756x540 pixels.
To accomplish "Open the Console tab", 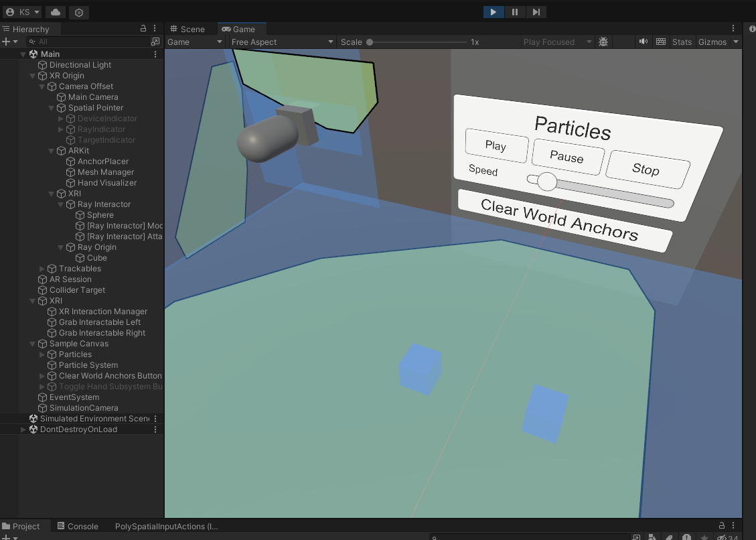I will 78,526.
